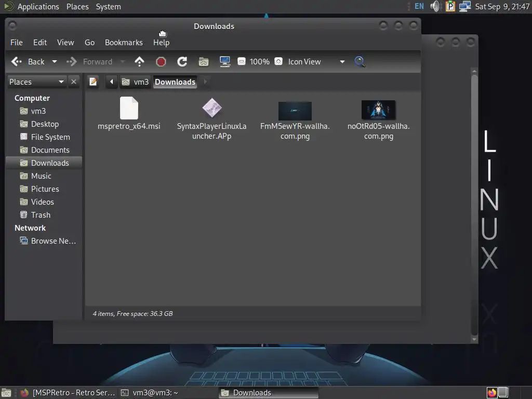Click the red Stop loading icon
Image resolution: width=532 pixels, height=399 pixels.
161,61
